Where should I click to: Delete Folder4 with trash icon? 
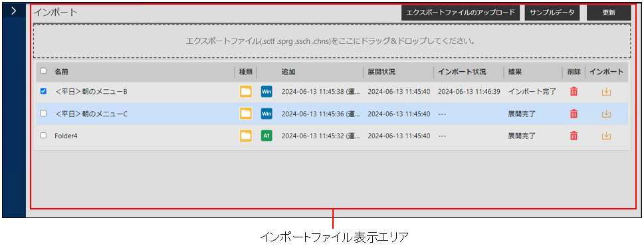[x=574, y=135]
